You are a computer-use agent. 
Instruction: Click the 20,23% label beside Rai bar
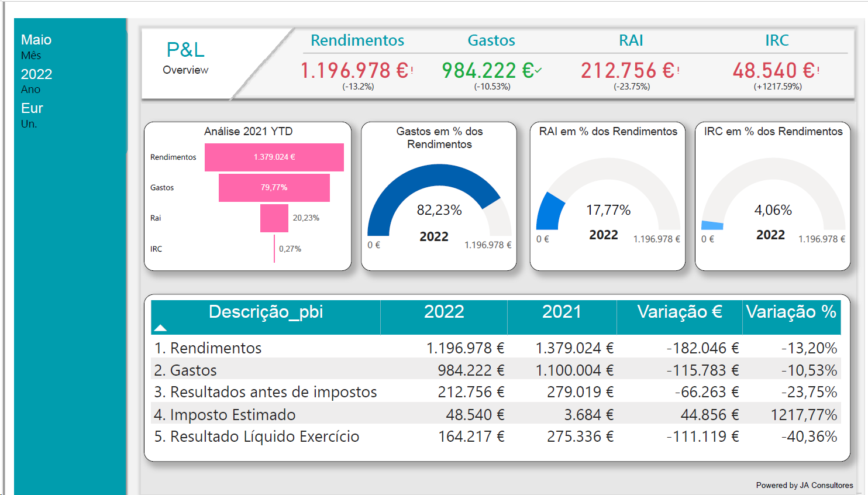point(306,218)
